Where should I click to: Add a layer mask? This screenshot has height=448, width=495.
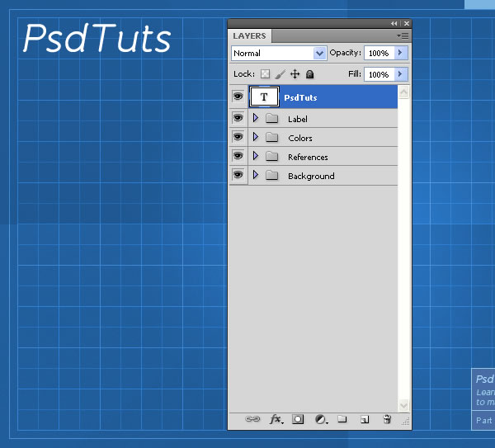point(298,419)
